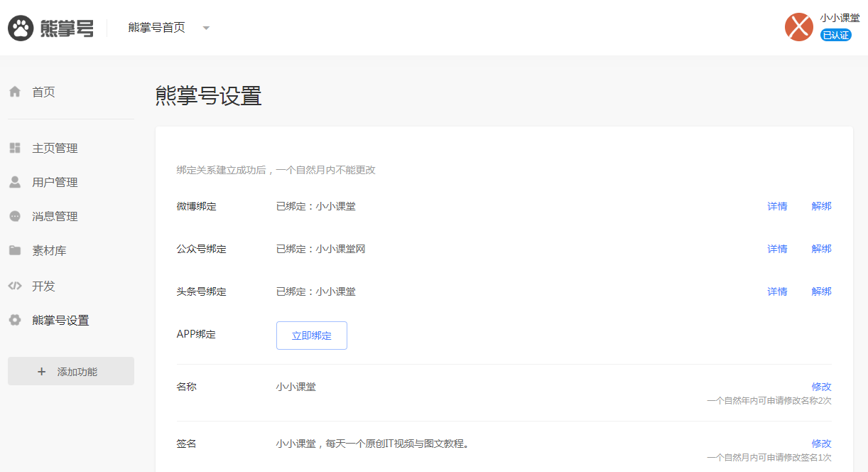
Task: Click the 微博绑定 label
Action: [x=197, y=206]
